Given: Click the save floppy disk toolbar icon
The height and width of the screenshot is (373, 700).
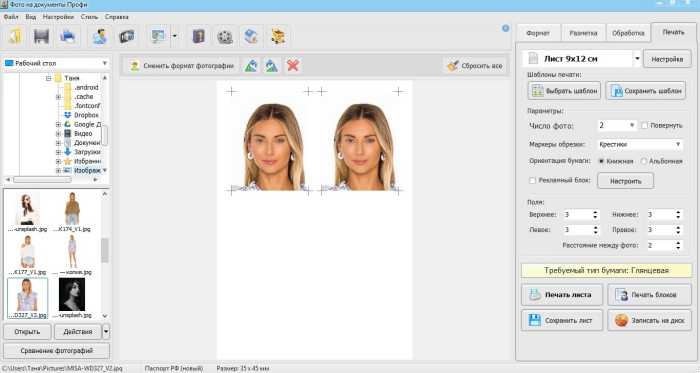Looking at the screenshot, I should click(42, 36).
